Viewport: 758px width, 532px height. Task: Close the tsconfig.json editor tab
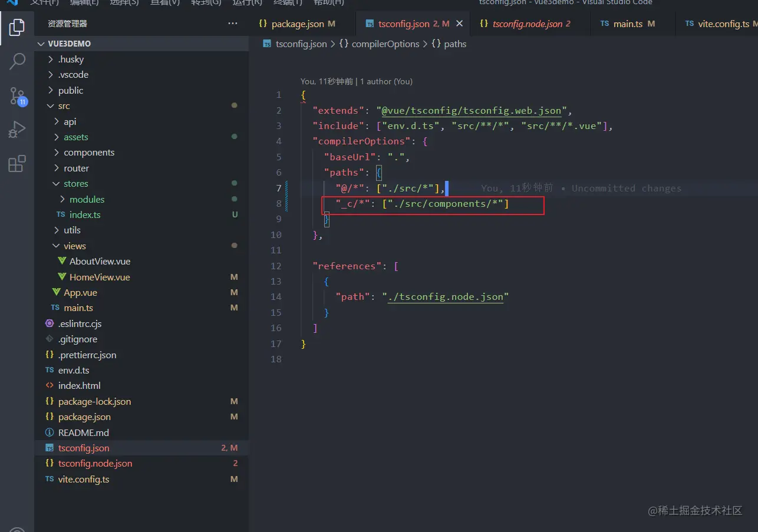tap(460, 24)
